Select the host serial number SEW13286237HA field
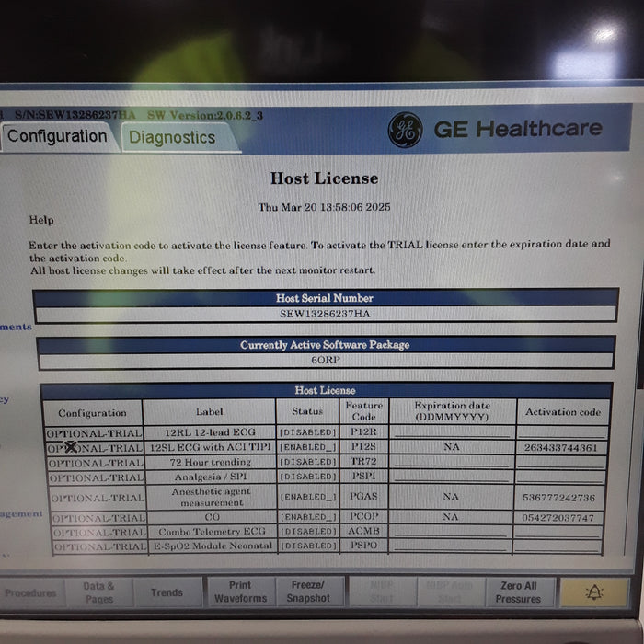 pyautogui.click(x=326, y=315)
